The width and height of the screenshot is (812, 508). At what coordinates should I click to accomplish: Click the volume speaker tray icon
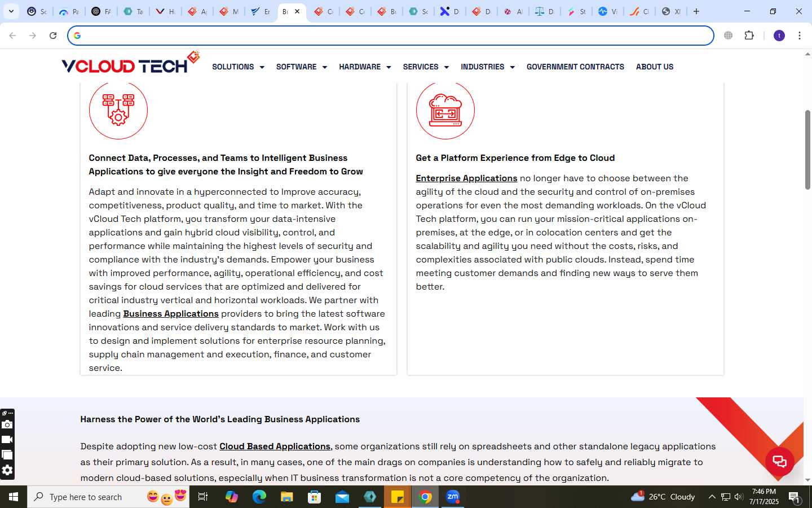coord(739,497)
